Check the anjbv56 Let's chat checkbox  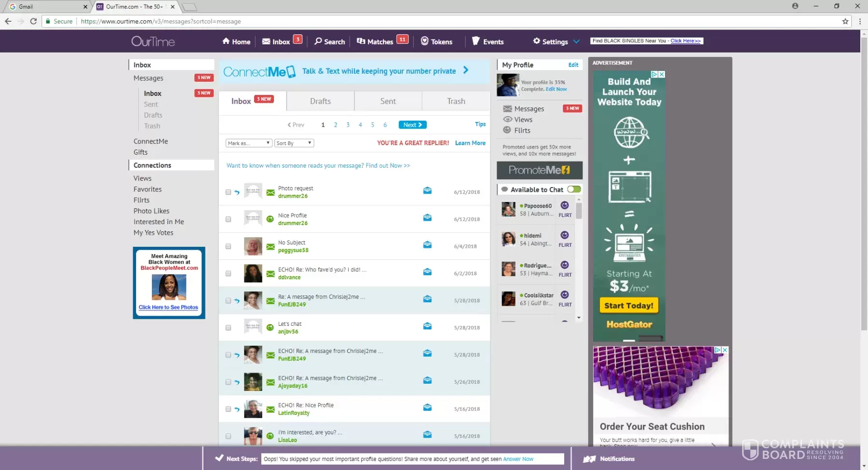[x=229, y=328]
